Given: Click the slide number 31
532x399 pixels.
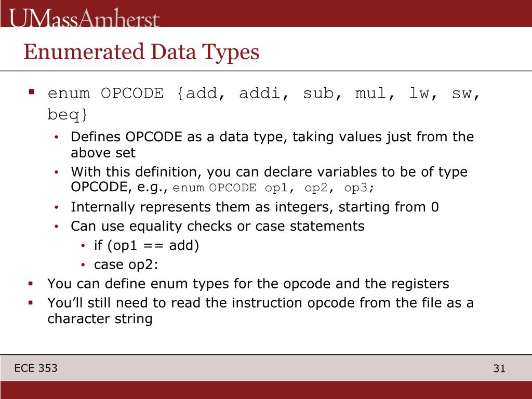Looking at the screenshot, I should tap(499, 368).
